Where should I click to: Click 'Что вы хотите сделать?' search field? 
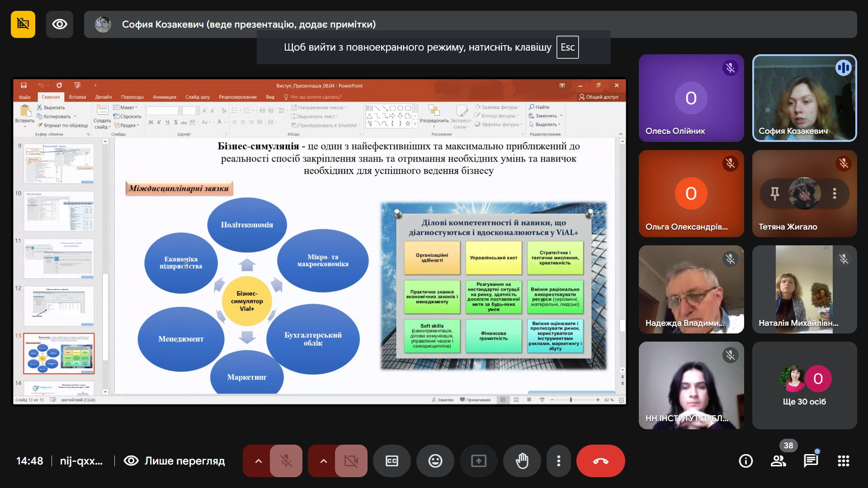pyautogui.click(x=312, y=97)
